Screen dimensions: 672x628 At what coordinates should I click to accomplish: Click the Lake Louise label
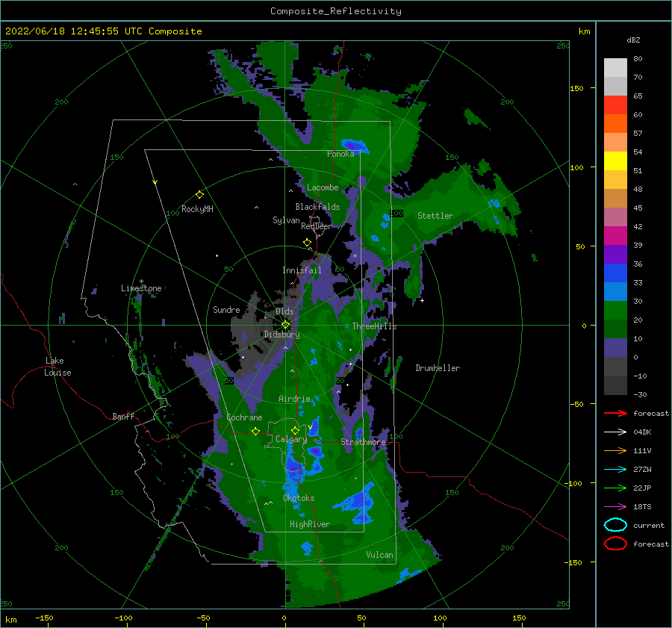point(57,367)
